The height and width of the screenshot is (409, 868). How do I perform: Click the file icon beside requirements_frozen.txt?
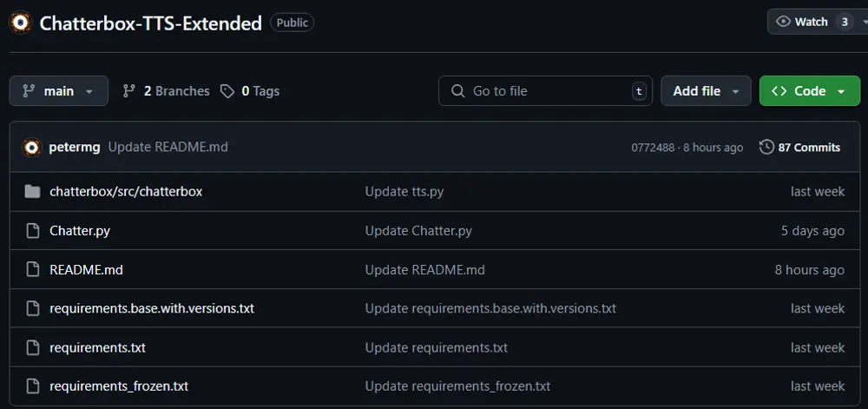pos(33,386)
